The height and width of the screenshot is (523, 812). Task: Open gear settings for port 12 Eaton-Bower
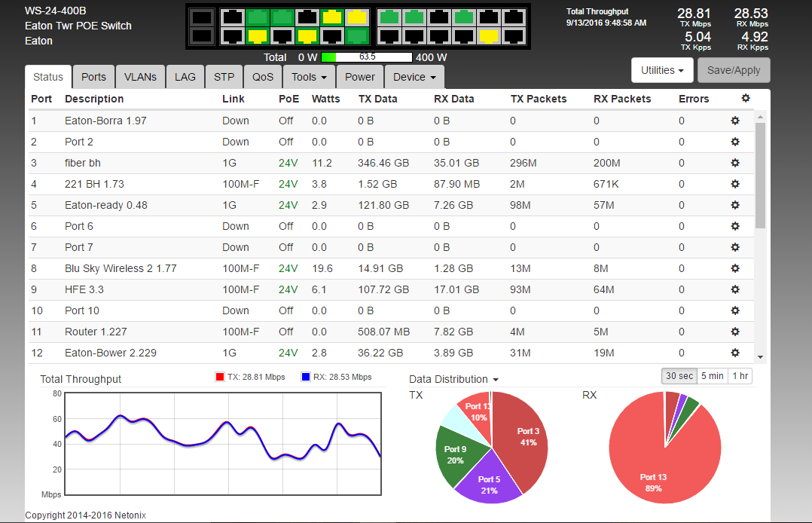(735, 353)
